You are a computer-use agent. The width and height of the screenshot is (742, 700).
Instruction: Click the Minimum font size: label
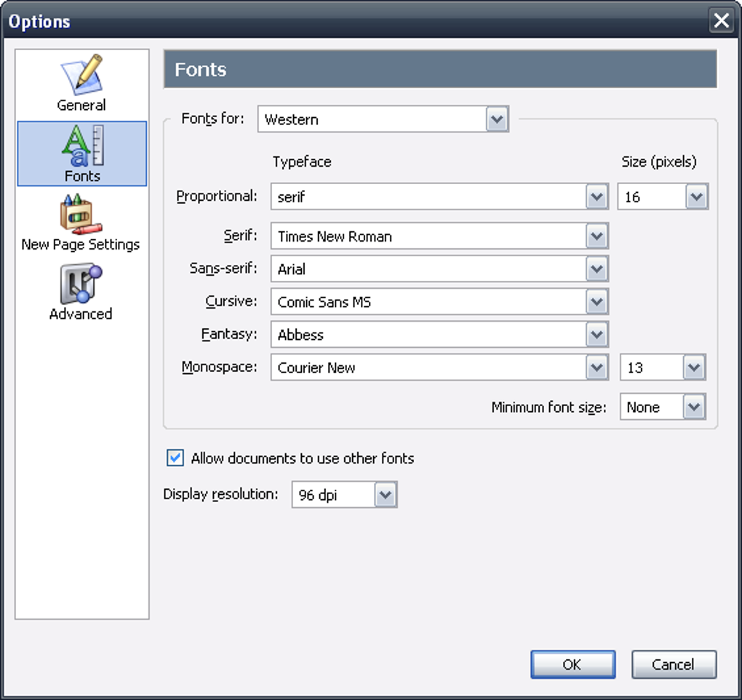pyautogui.click(x=549, y=407)
